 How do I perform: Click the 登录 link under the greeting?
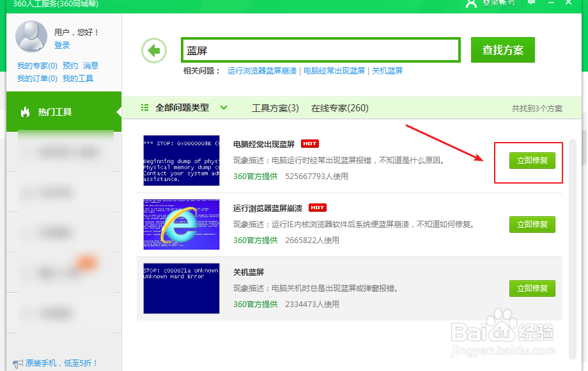[62, 45]
